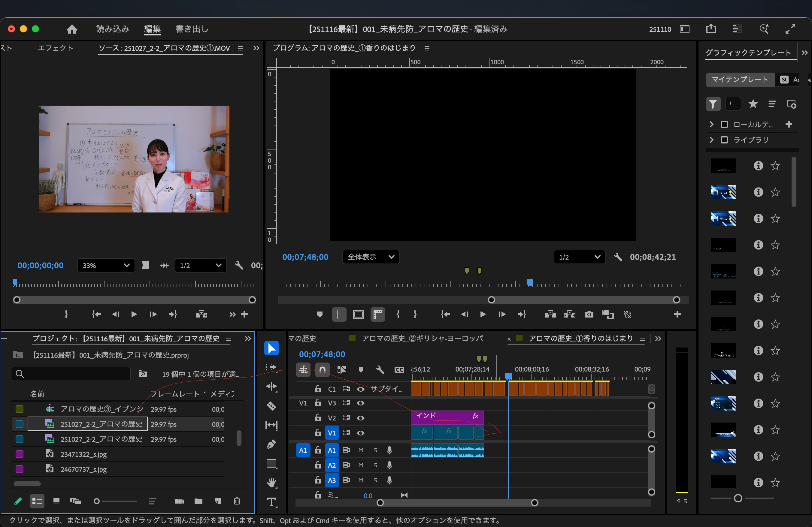Screen dimensions: 812x527
Task: Open 全体表示 zoom level dropdown
Action: (371, 257)
